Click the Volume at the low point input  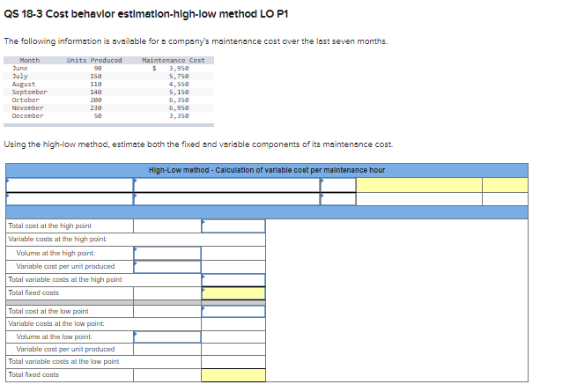point(167,337)
